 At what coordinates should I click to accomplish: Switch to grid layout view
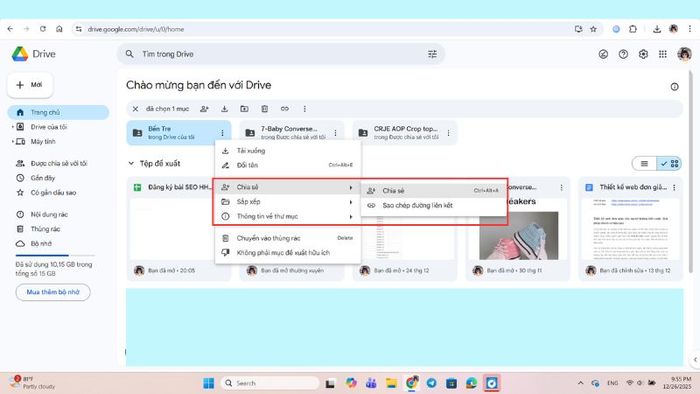pos(669,164)
